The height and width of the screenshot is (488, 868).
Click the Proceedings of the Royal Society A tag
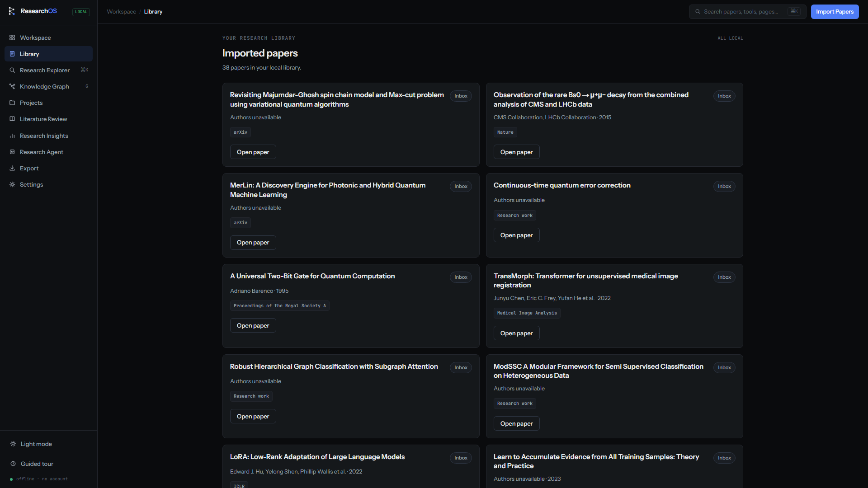pyautogui.click(x=279, y=306)
